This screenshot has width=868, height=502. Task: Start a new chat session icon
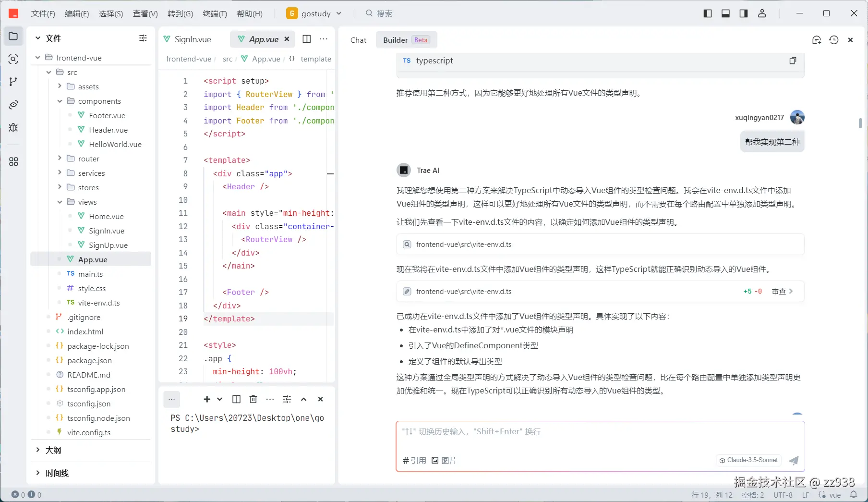(x=817, y=40)
